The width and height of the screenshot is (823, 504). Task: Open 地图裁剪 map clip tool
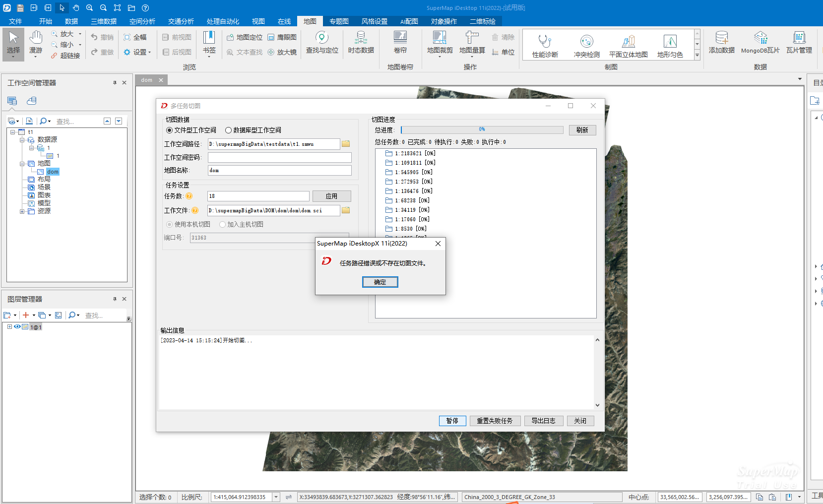pyautogui.click(x=440, y=44)
